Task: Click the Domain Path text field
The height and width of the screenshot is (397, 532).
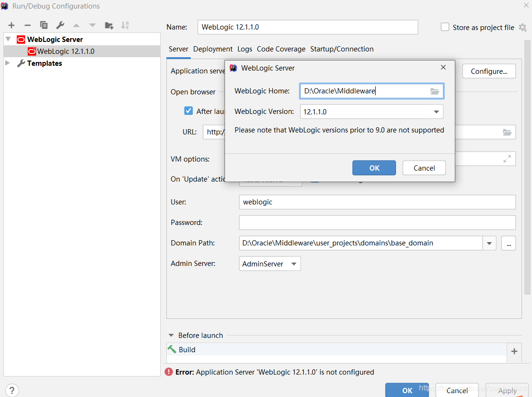Action: 361,243
